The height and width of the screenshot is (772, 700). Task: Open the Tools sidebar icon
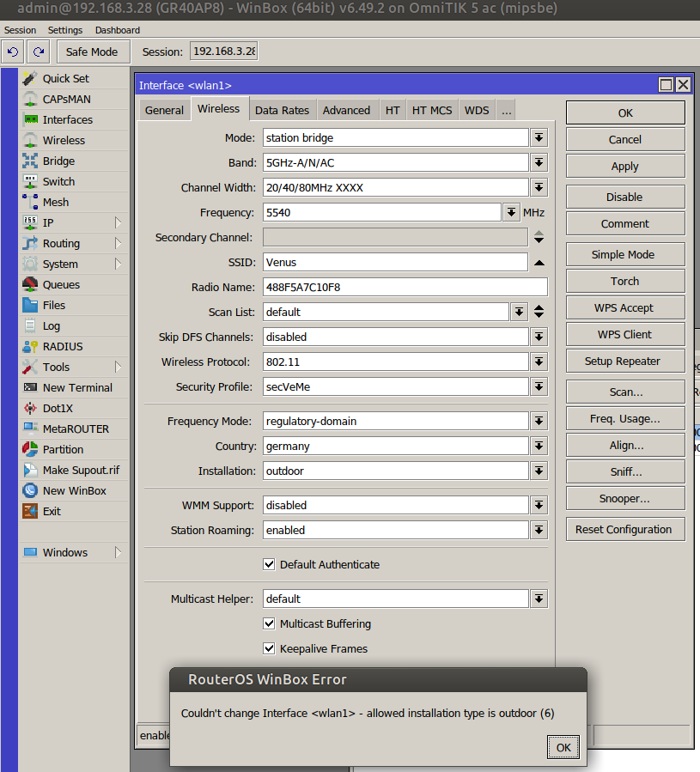click(x=30, y=368)
